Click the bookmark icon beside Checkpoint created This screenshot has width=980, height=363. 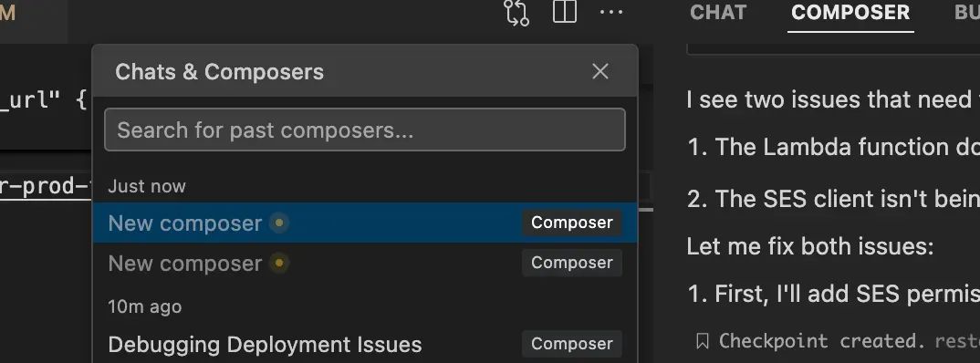coord(703,341)
